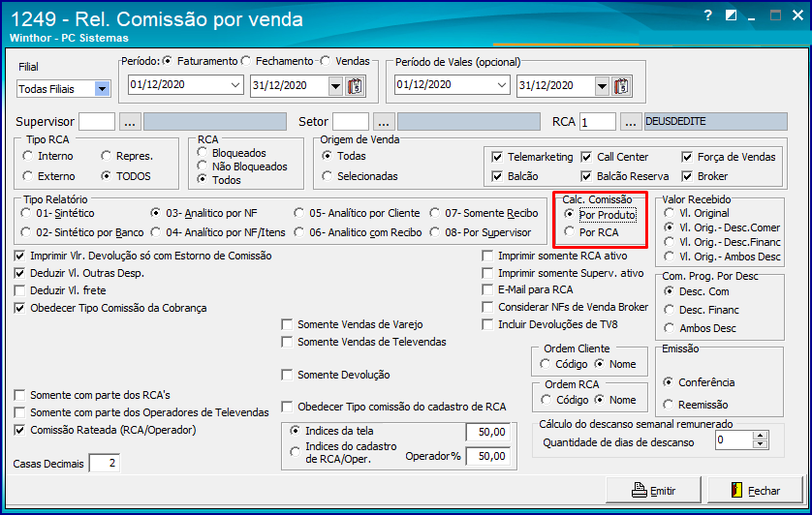The height and width of the screenshot is (515, 812).
Task: Click the help question mark icon
Action: (708, 15)
